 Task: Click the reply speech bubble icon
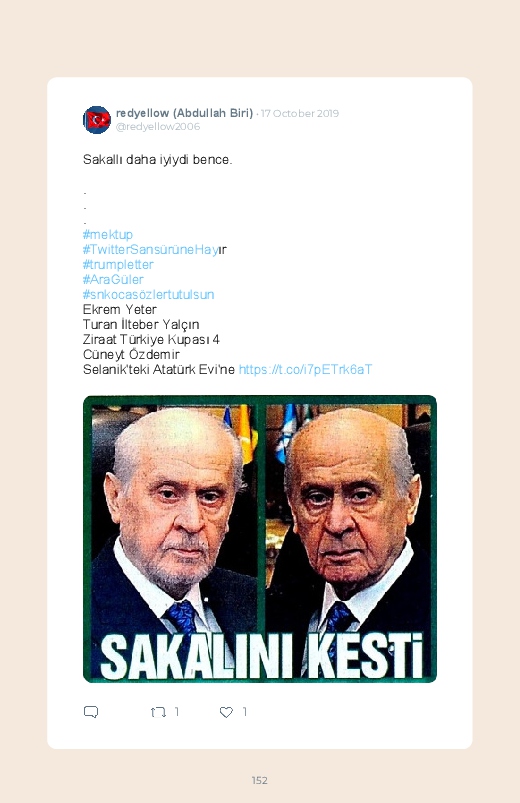pyautogui.click(x=91, y=712)
